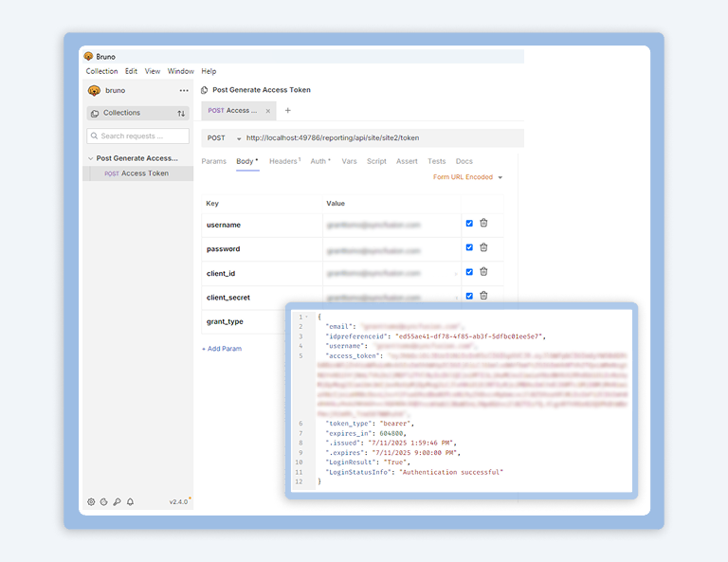
Task: Switch to the Params tab
Action: [213, 161]
